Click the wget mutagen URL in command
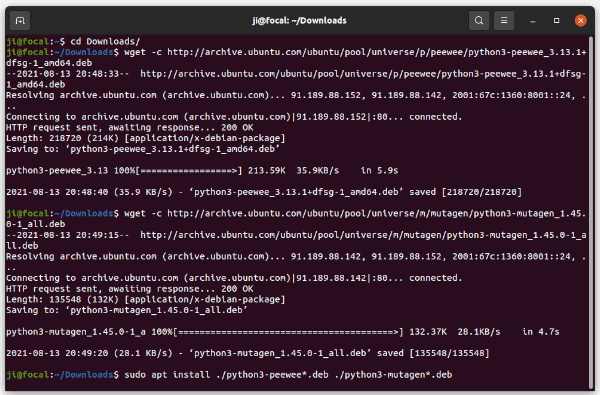 coord(377,213)
